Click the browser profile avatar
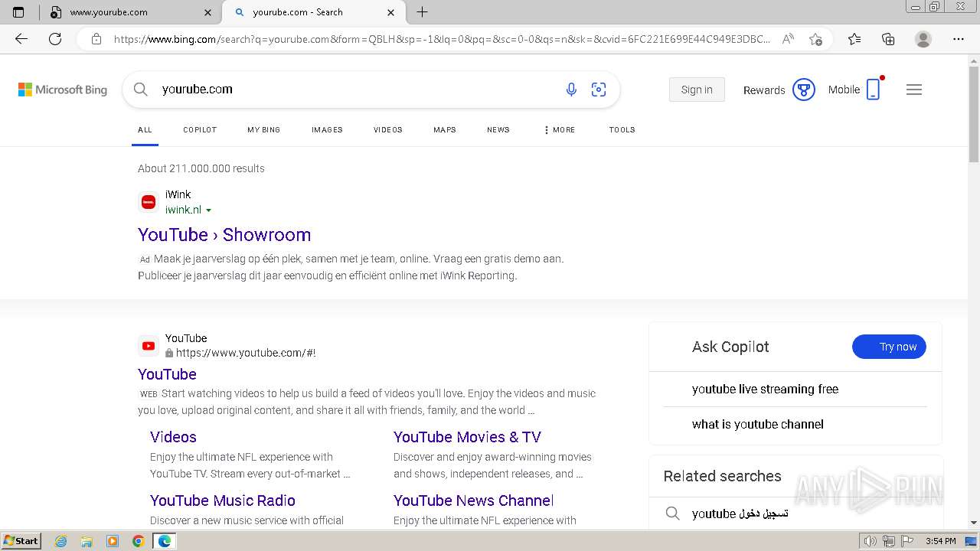980x551 pixels. point(923,39)
